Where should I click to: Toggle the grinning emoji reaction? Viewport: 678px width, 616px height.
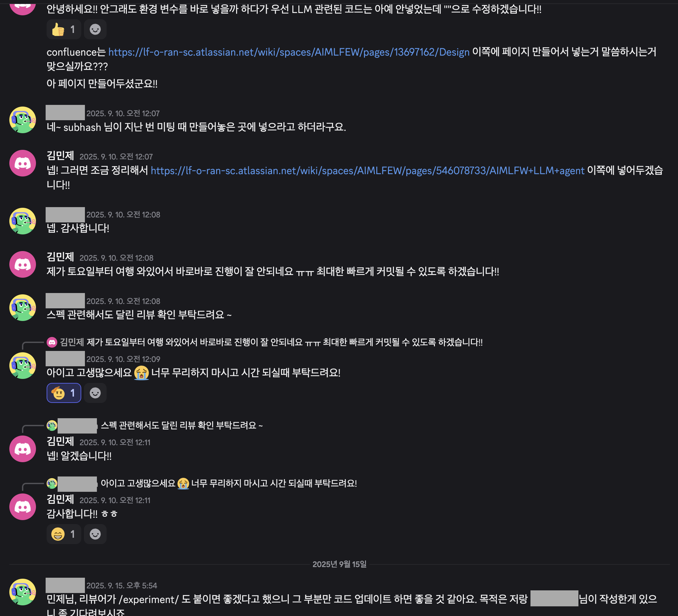pyautogui.click(x=64, y=534)
